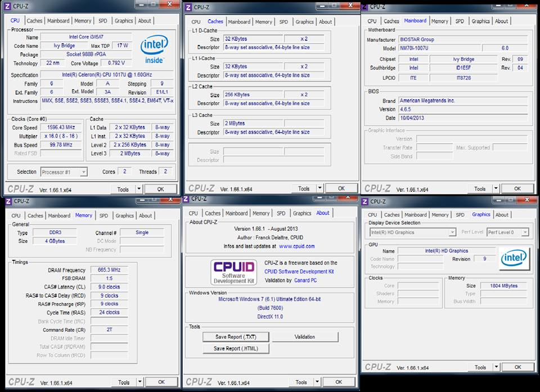Click OK in the Mainboard window

pos(517,188)
